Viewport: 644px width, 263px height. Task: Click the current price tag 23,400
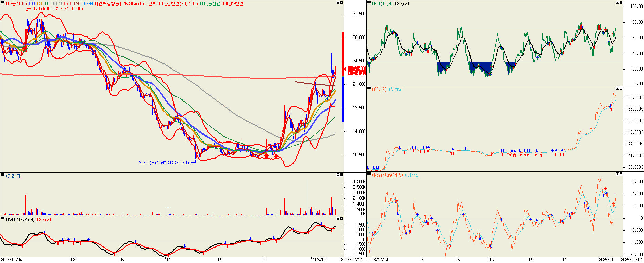[x=358, y=68]
